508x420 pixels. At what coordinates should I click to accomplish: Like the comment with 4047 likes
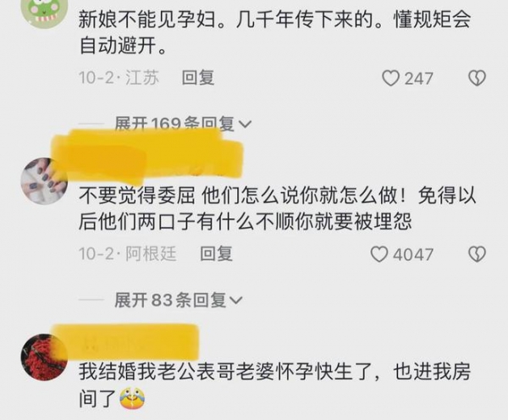[378, 254]
